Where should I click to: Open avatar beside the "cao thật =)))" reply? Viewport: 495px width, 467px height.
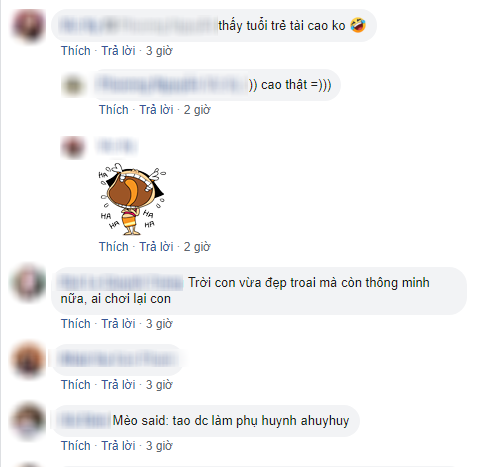pos(73,85)
